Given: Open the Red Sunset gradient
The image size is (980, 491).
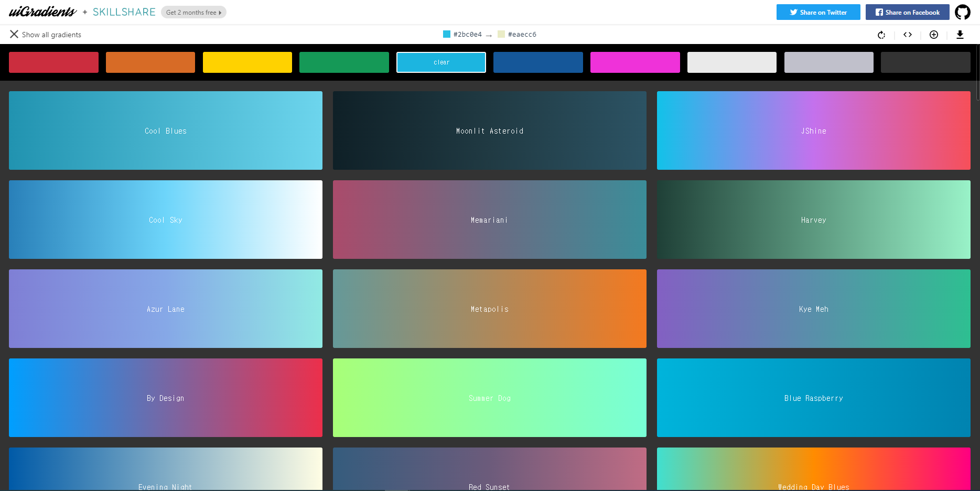Looking at the screenshot, I should click(x=490, y=469).
